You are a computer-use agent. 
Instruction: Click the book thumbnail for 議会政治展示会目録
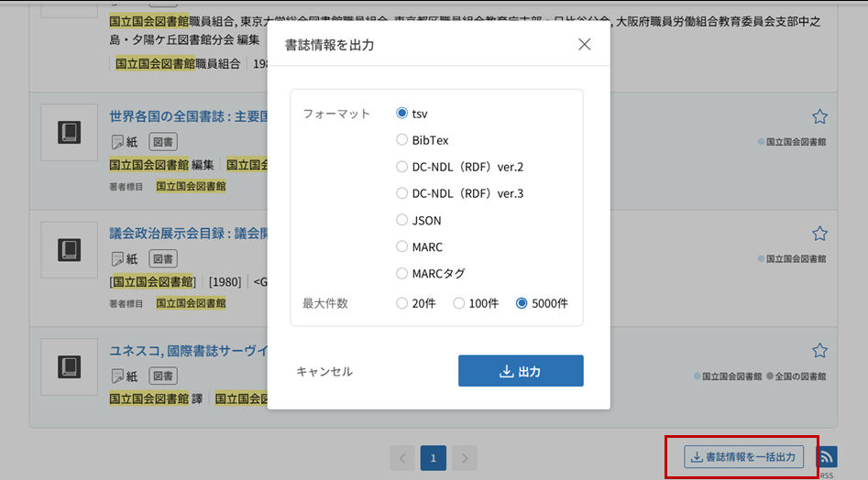pyautogui.click(x=69, y=250)
